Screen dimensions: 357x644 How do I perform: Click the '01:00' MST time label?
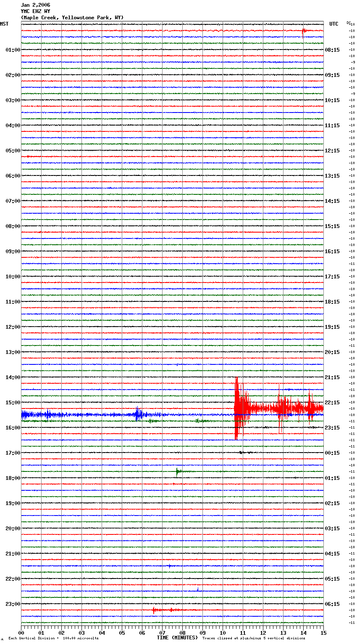(13, 50)
